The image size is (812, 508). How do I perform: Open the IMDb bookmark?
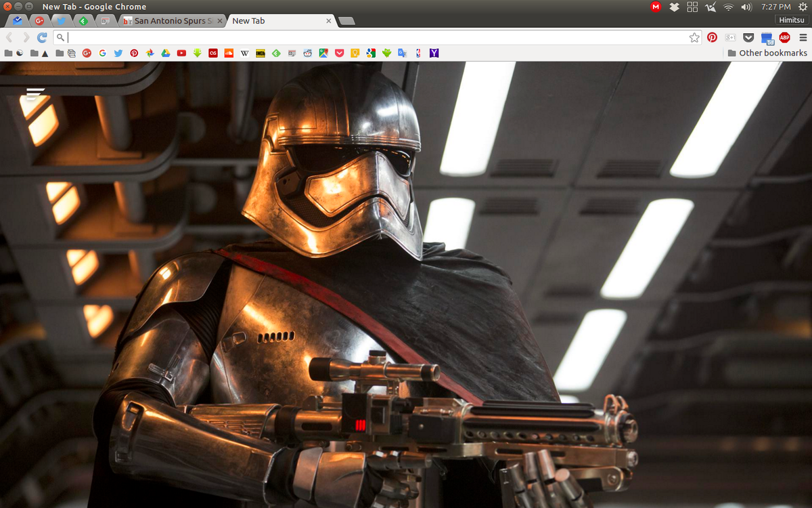pos(261,53)
